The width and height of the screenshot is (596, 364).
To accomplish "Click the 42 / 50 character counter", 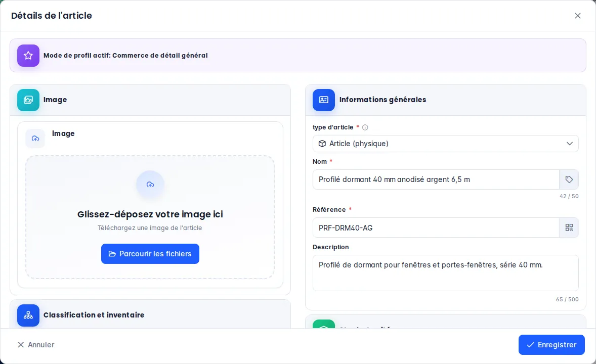I will click(x=569, y=197).
